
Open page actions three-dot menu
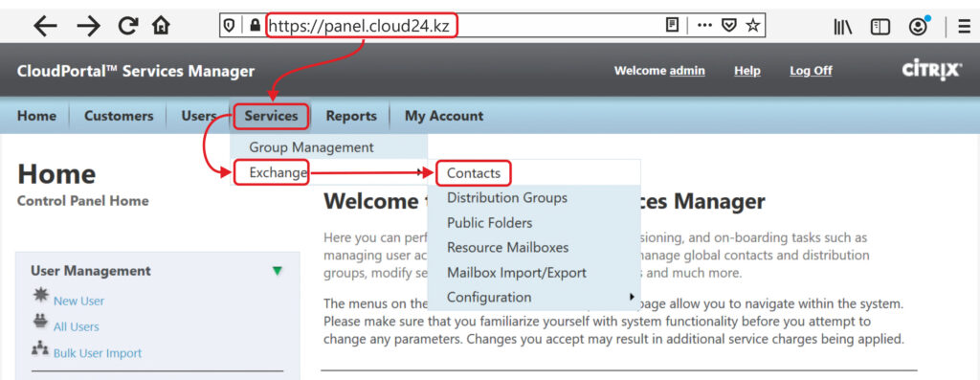point(704,26)
